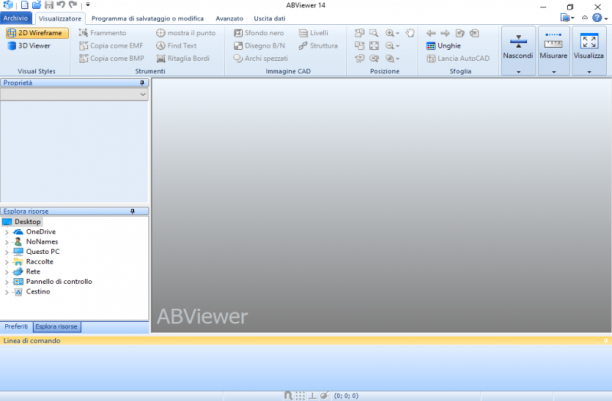The width and height of the screenshot is (612, 401).
Task: Select the 2D Wireframe visual style
Action: (x=37, y=33)
